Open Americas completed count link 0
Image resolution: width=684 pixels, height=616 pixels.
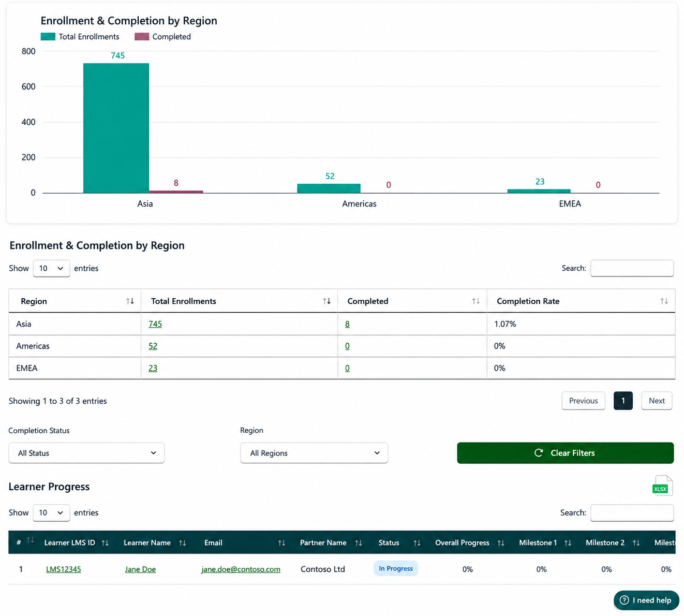[347, 346]
